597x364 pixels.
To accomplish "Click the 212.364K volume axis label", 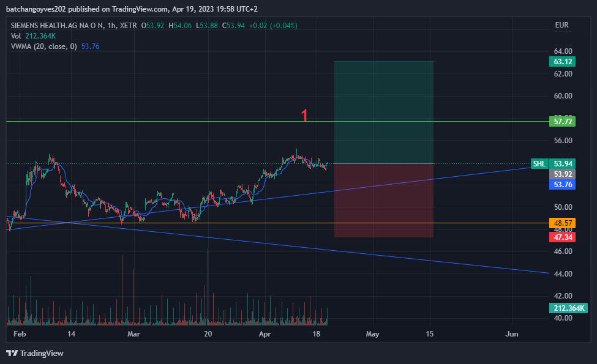I will [568, 308].
